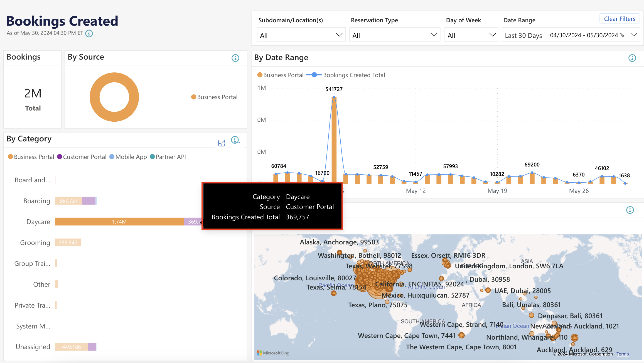Open the Subdomain/Location(s) dropdown
This screenshot has width=644, height=363.
pyautogui.click(x=301, y=35)
